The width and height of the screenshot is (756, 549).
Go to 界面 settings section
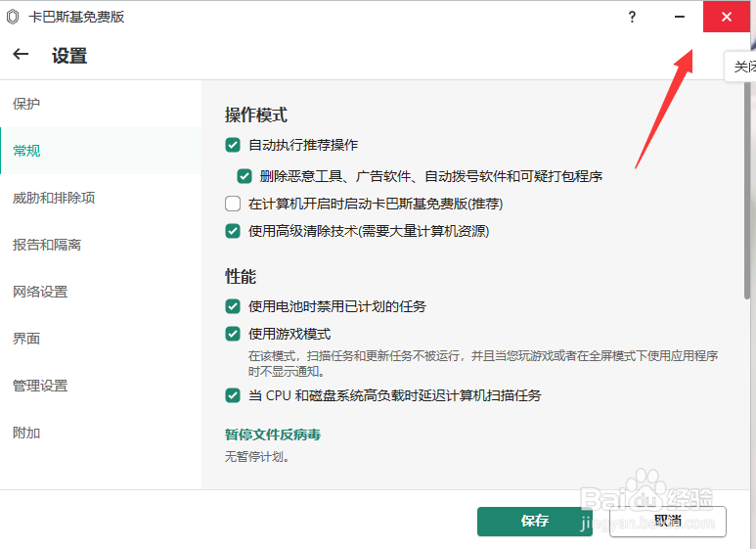click(26, 339)
